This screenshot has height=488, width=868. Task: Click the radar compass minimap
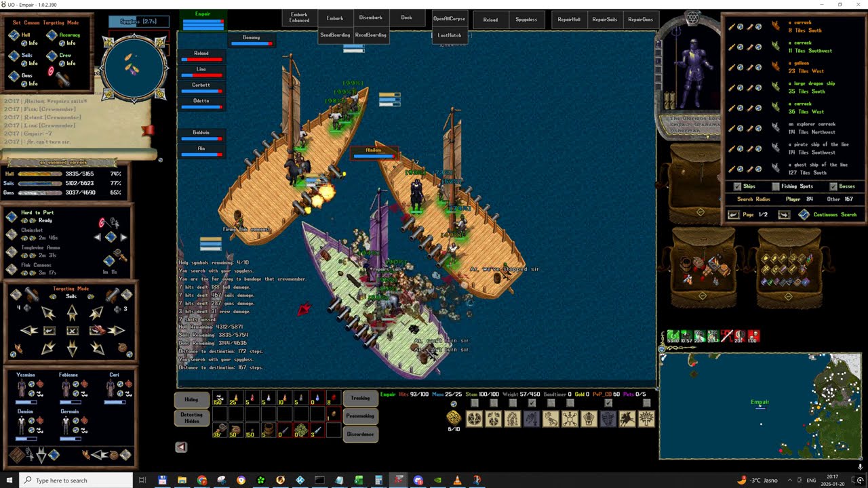[134, 66]
